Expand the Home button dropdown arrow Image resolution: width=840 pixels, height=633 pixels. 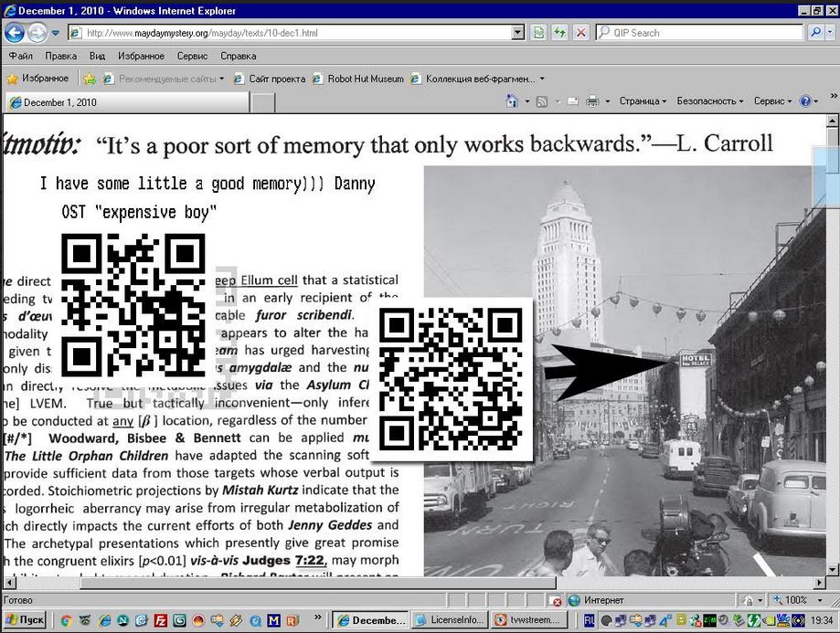click(x=527, y=101)
